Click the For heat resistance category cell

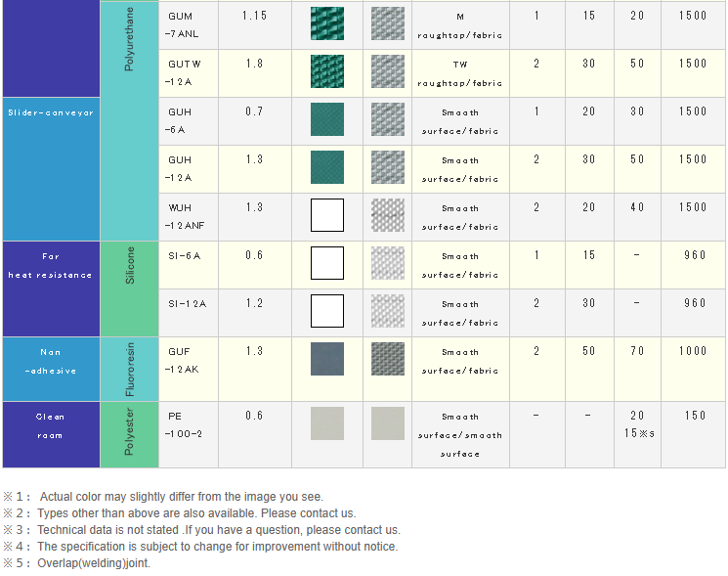point(51,266)
